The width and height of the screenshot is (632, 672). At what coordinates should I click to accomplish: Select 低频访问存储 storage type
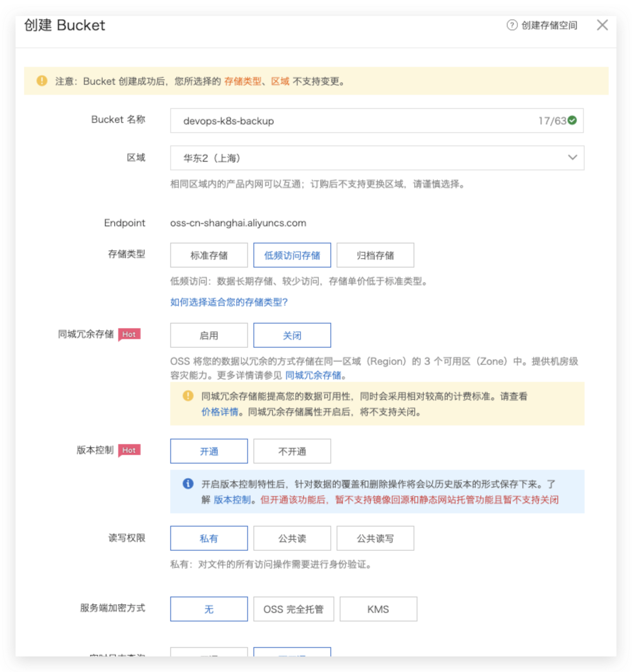click(292, 255)
